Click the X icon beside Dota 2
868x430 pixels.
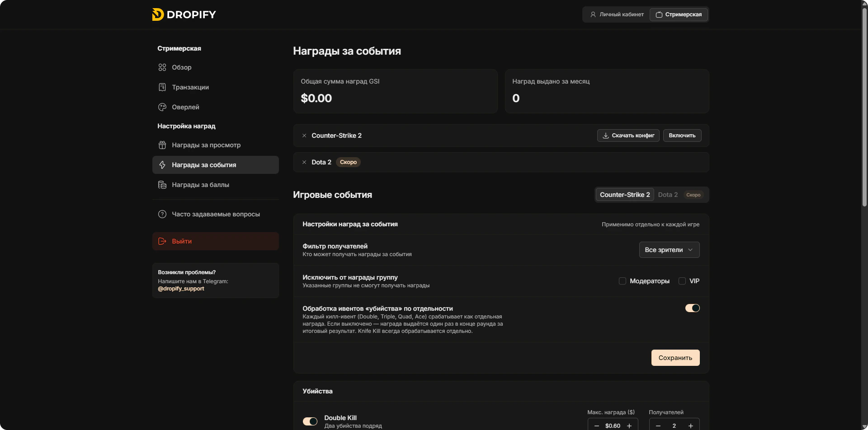click(x=304, y=162)
